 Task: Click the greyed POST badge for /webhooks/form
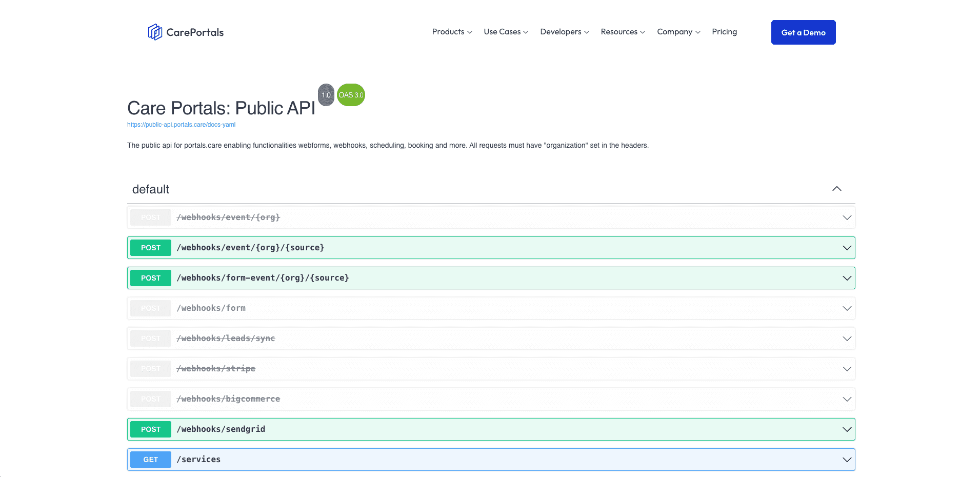point(151,308)
